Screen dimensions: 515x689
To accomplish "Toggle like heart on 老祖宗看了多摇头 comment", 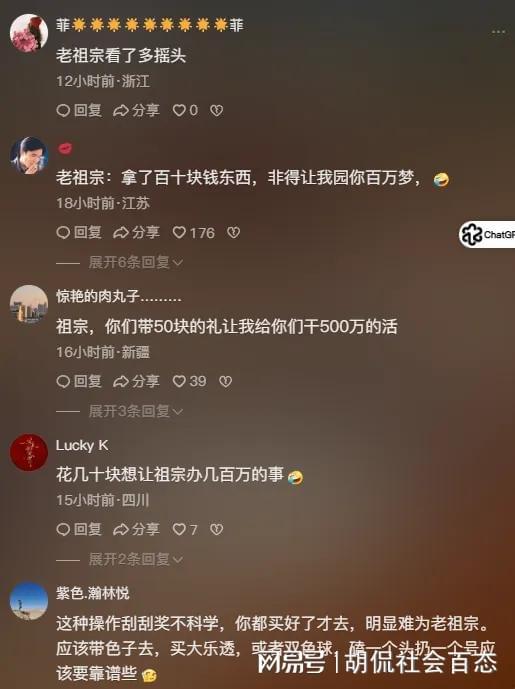I will (x=179, y=110).
